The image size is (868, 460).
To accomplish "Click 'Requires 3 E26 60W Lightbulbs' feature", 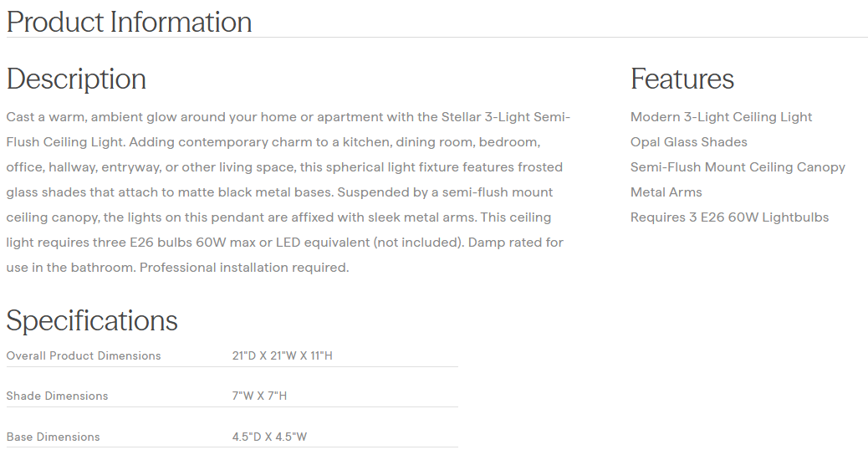I will coord(729,217).
